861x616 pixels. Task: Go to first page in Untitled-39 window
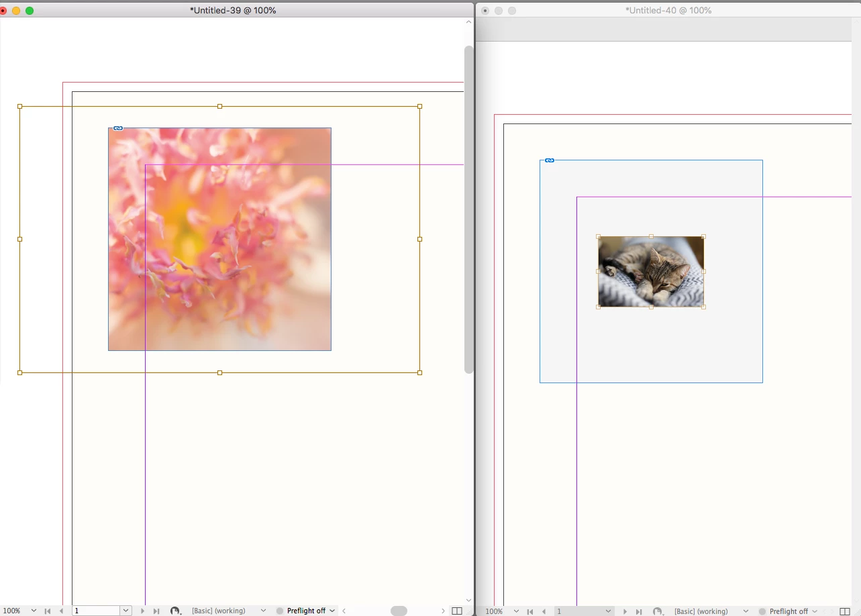tap(47, 611)
